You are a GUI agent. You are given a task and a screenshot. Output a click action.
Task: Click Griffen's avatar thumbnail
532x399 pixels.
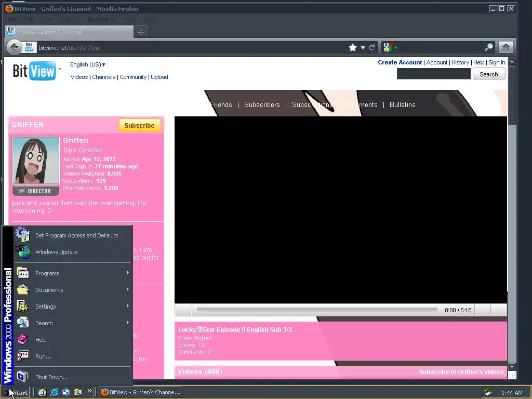tap(36, 161)
